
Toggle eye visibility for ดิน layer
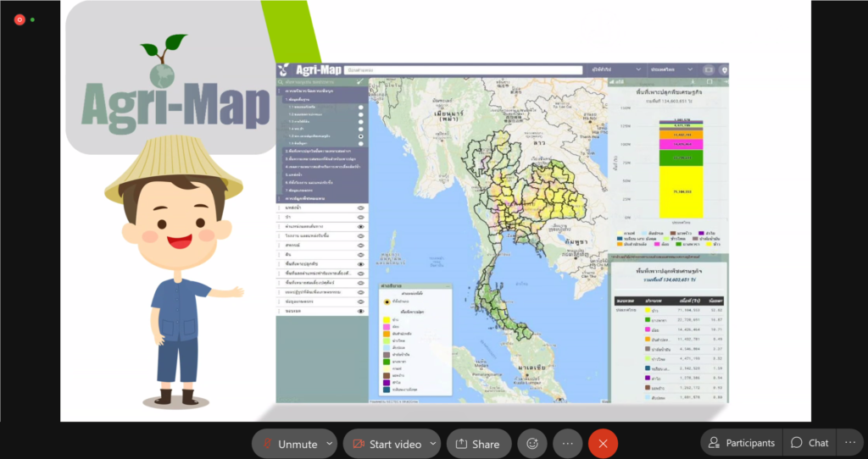click(x=360, y=254)
